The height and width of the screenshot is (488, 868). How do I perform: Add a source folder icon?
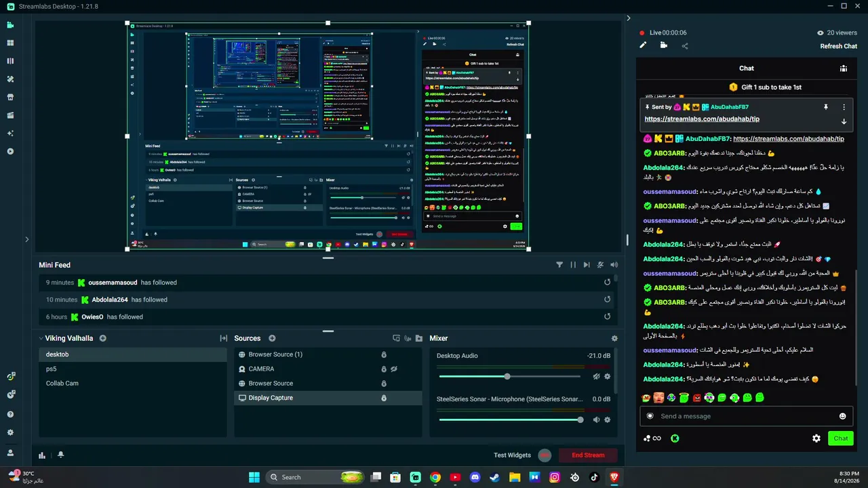[x=419, y=338]
